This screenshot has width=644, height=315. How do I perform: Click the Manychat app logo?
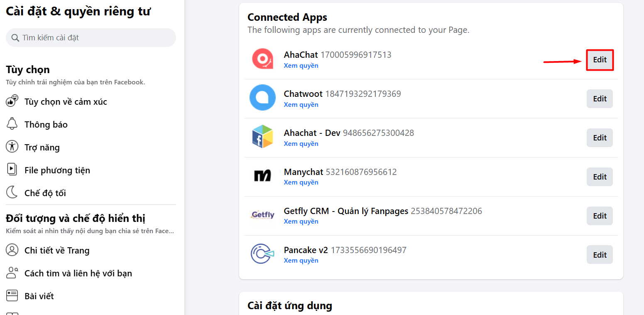pyautogui.click(x=262, y=175)
